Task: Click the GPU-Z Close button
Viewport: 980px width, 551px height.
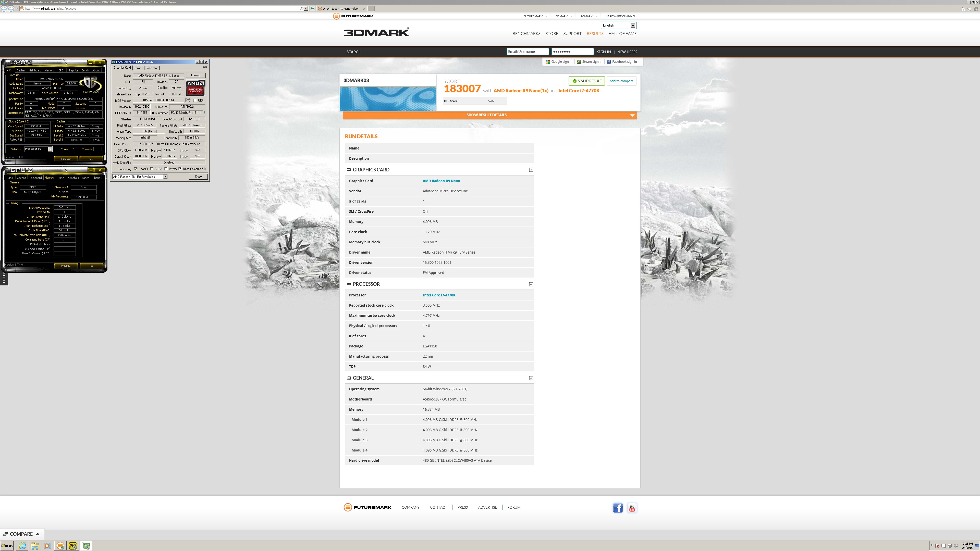Action: 198,177
